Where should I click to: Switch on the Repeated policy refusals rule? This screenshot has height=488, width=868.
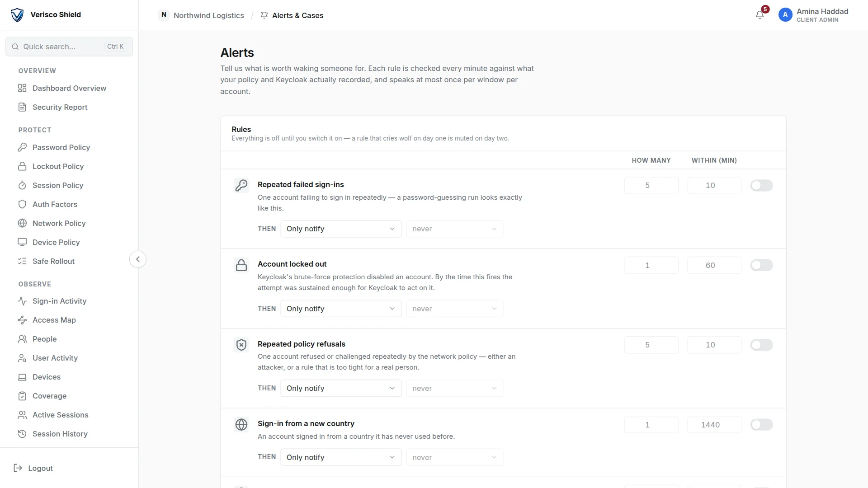762,345
